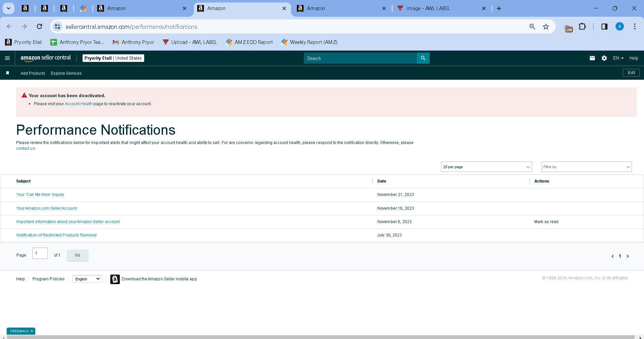Go forward to the next page
This screenshot has width=644, height=339.
(24, 26)
